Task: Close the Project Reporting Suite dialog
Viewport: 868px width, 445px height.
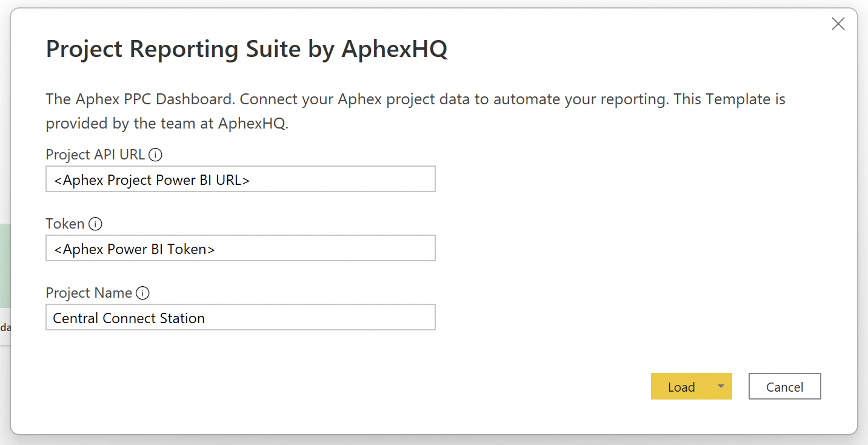Action: [838, 24]
